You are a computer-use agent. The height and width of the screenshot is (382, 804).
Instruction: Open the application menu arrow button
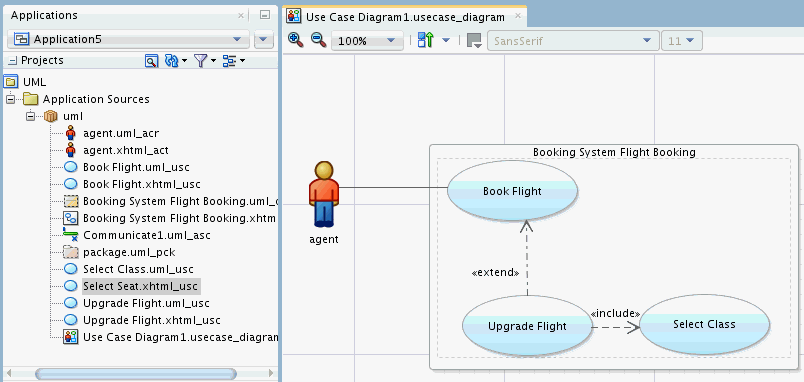264,39
